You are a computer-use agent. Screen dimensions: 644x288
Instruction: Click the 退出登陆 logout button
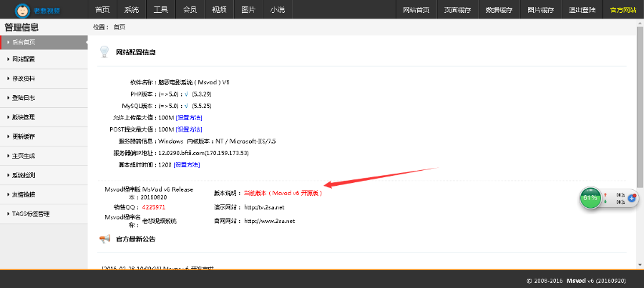click(581, 10)
